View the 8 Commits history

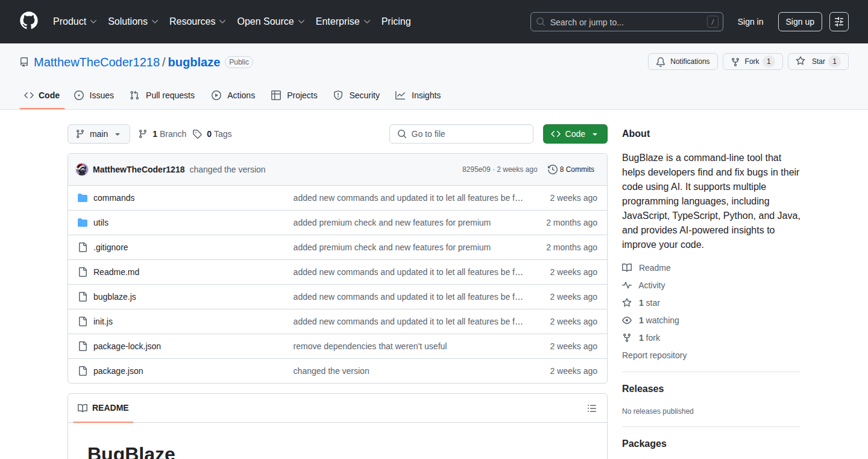click(571, 169)
